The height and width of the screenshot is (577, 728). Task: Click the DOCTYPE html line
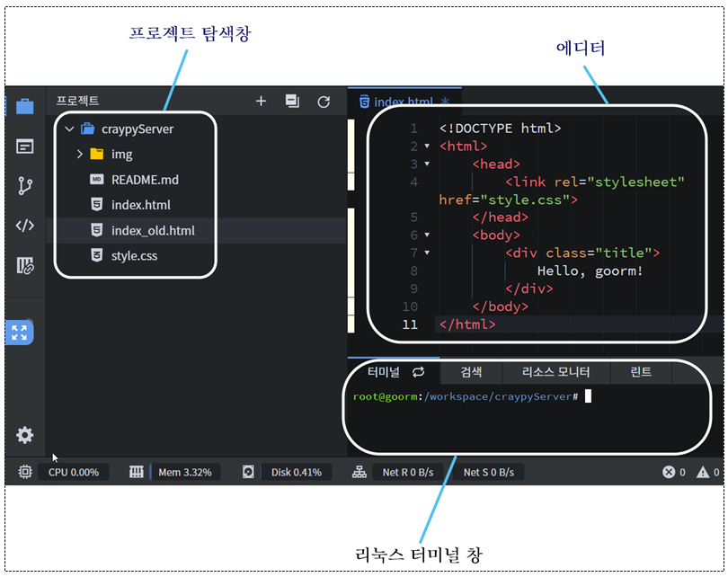point(500,129)
